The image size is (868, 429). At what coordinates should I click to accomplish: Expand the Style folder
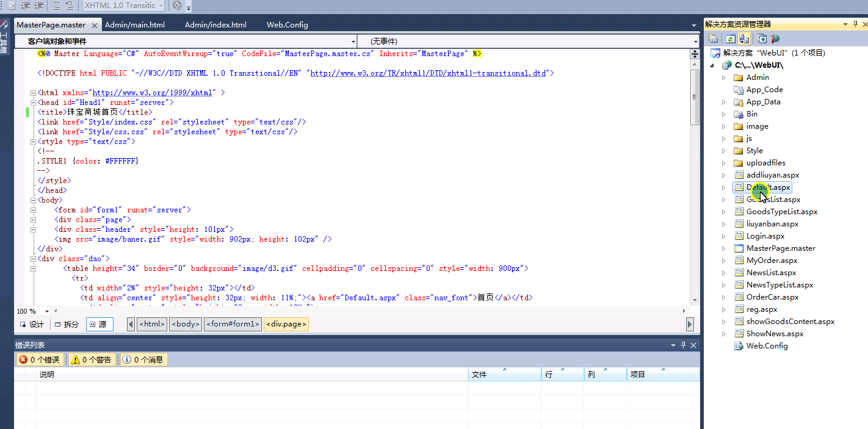coord(724,151)
